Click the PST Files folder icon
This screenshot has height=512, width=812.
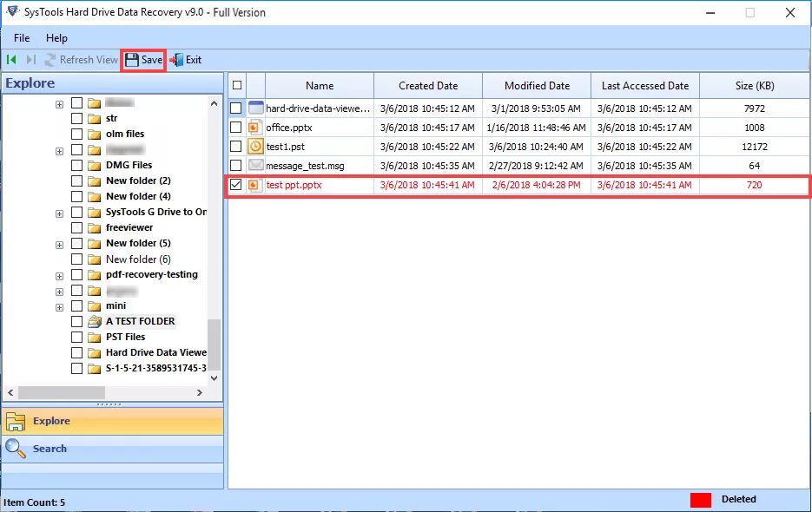pos(95,337)
